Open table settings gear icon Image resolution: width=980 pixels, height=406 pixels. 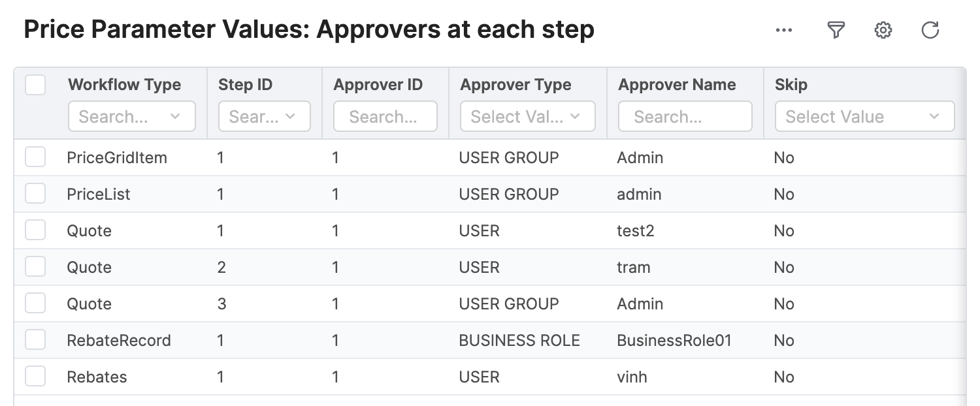883,30
